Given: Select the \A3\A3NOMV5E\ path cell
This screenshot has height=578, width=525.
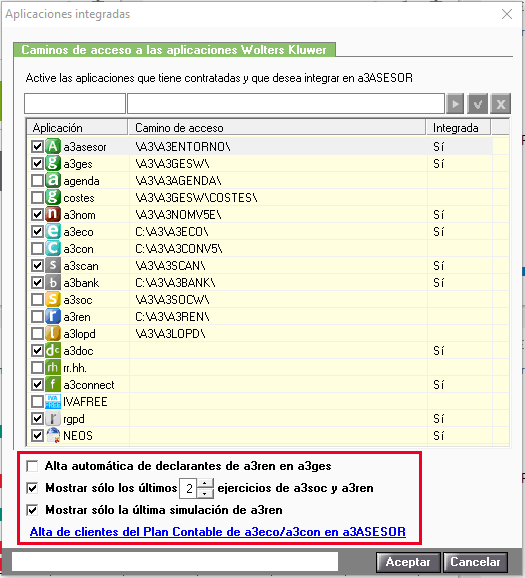Looking at the screenshot, I should [x=278, y=215].
